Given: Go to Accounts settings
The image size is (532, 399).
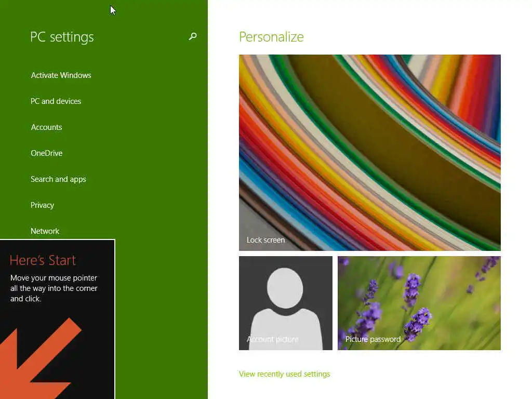Looking at the screenshot, I should pyautogui.click(x=46, y=127).
